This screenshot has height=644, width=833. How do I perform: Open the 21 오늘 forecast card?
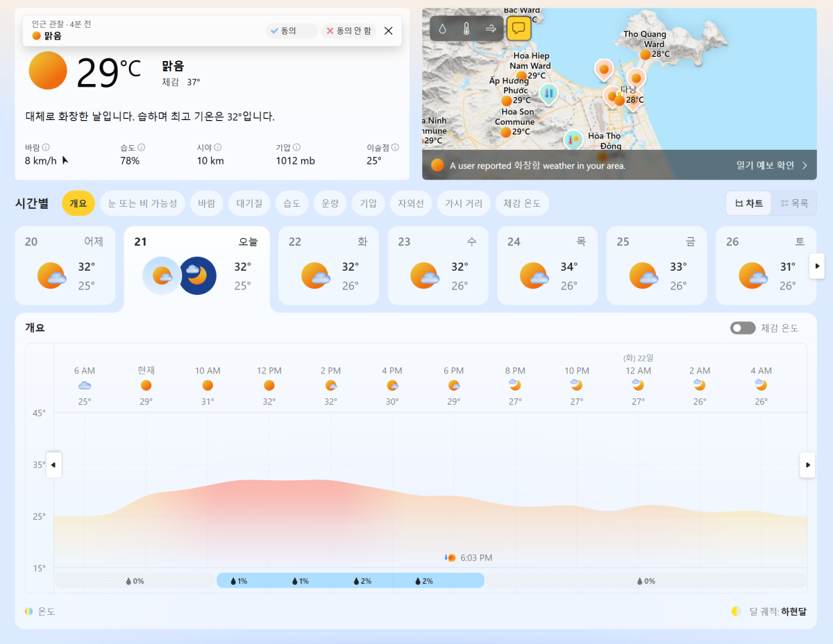[197, 268]
